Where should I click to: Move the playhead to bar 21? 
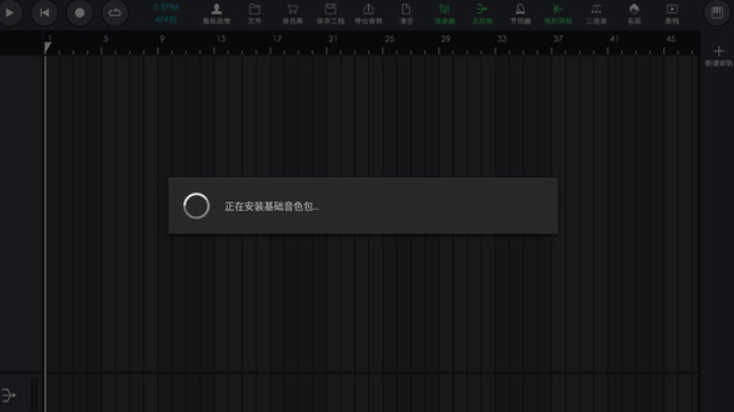coord(333,39)
